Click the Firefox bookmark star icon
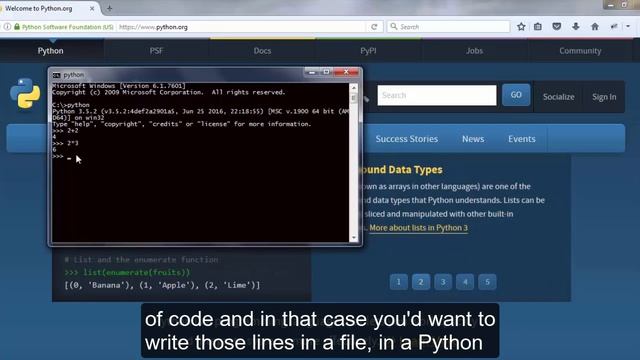The width and height of the screenshot is (640, 360). point(521,27)
